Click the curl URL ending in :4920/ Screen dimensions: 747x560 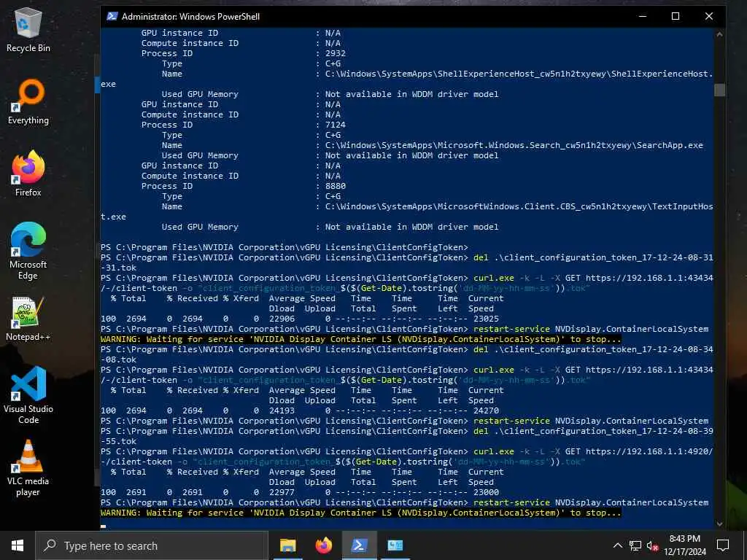(x=649, y=451)
